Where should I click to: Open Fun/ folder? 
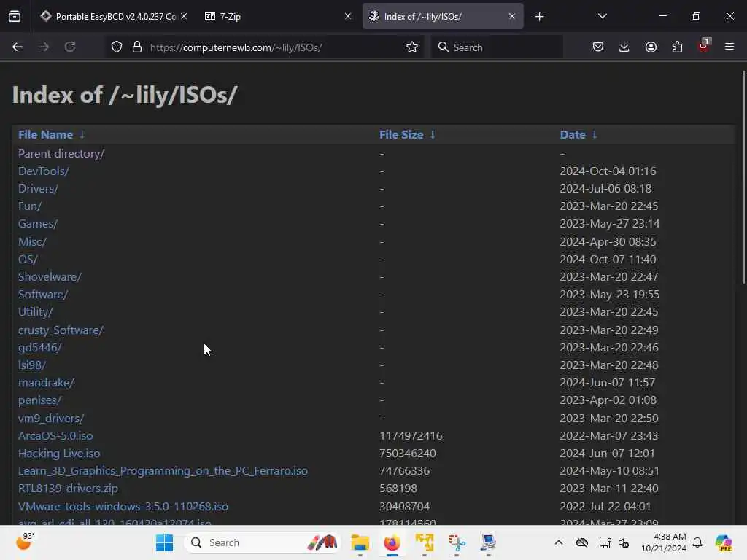point(29,206)
